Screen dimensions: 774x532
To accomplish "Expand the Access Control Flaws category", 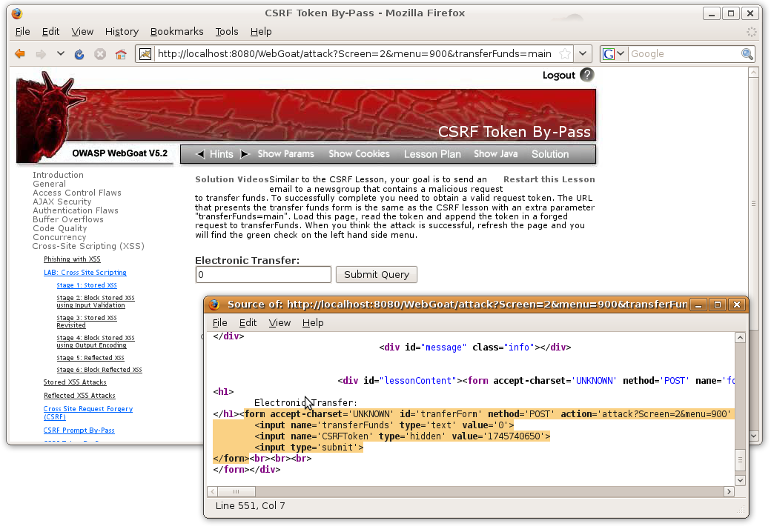I will (x=76, y=193).
